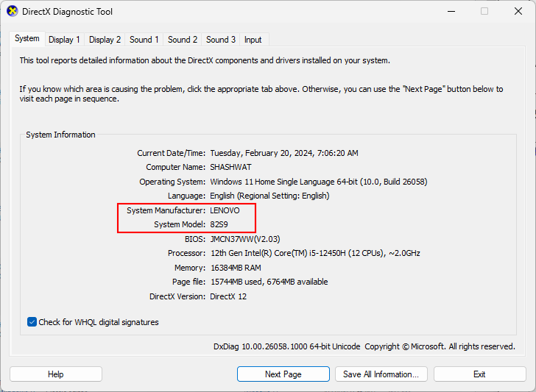Click the BIOS value JMCN37WW(V2.03)
Screen dimensions: 536x392
point(245,239)
